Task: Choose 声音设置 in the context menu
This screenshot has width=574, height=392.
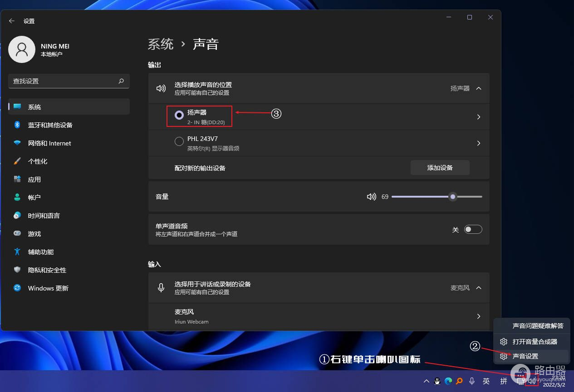Action: 525,356
